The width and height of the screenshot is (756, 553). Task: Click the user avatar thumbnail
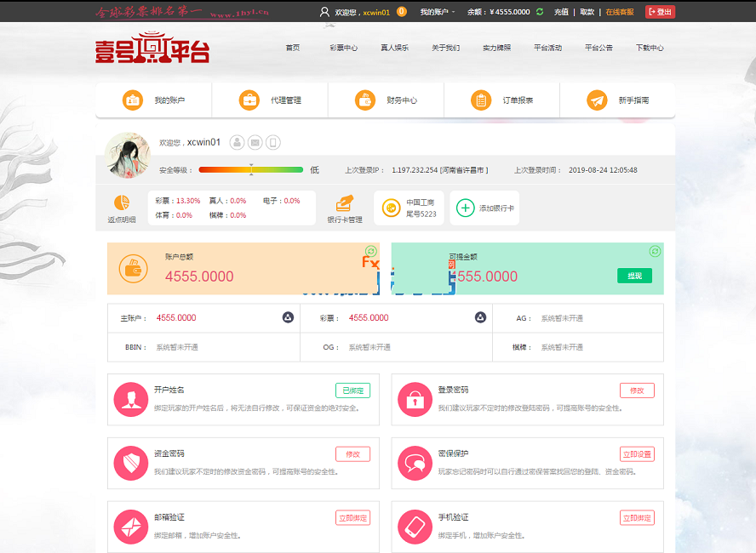127,155
